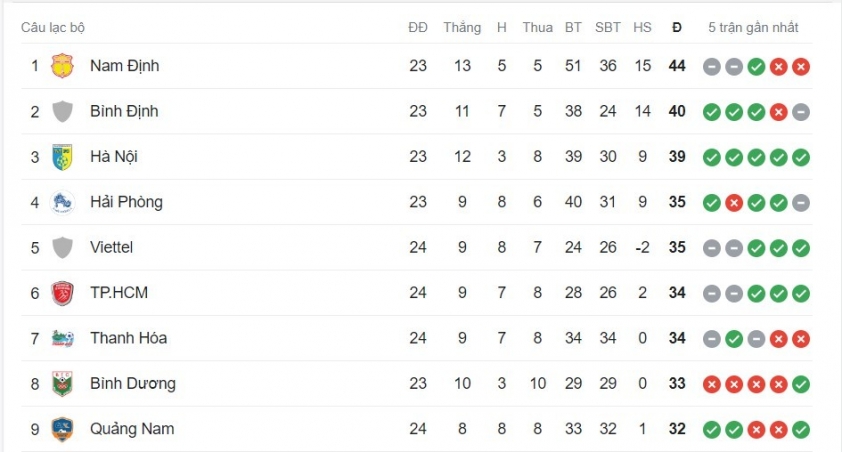Click the Bình Định gray shield icon
This screenshot has width=842, height=452.
pyautogui.click(x=63, y=111)
